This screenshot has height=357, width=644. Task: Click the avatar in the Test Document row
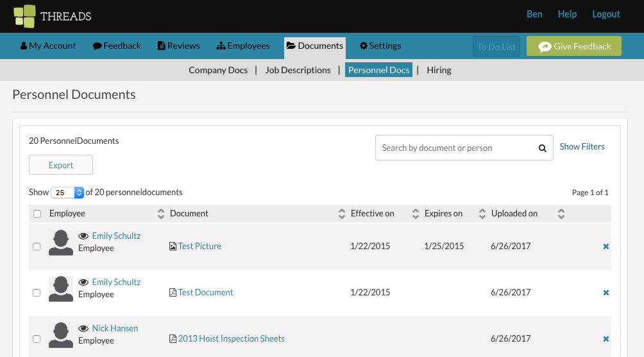pyautogui.click(x=61, y=289)
